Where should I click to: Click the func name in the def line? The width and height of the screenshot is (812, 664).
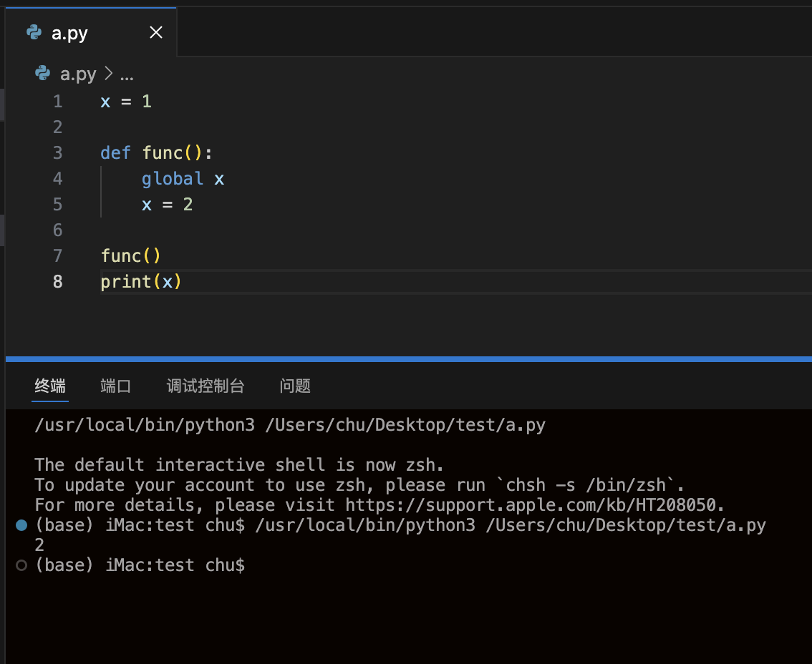(x=163, y=153)
